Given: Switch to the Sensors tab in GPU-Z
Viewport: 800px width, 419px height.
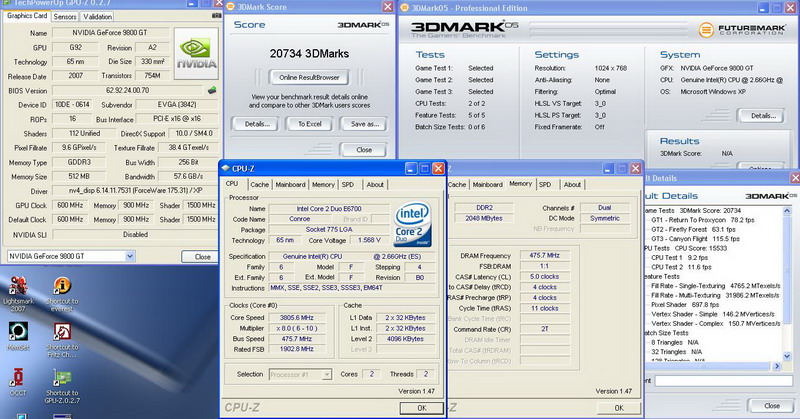Looking at the screenshot, I should click(x=65, y=16).
